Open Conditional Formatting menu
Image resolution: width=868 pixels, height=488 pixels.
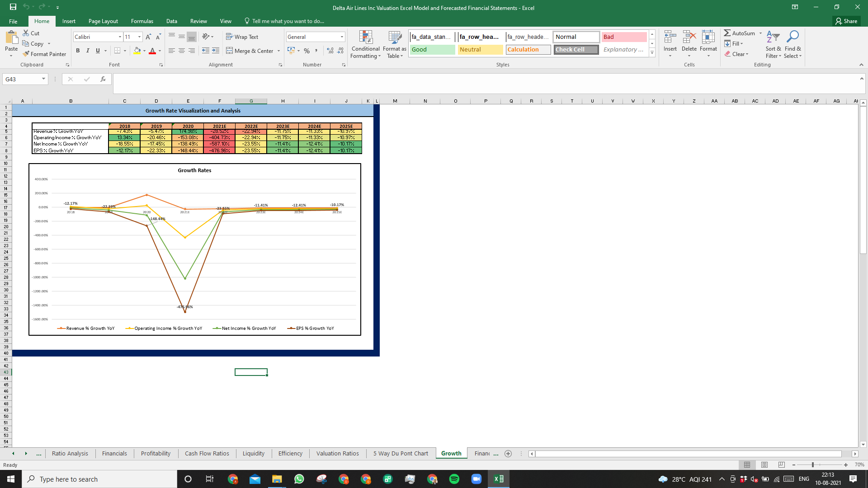365,44
